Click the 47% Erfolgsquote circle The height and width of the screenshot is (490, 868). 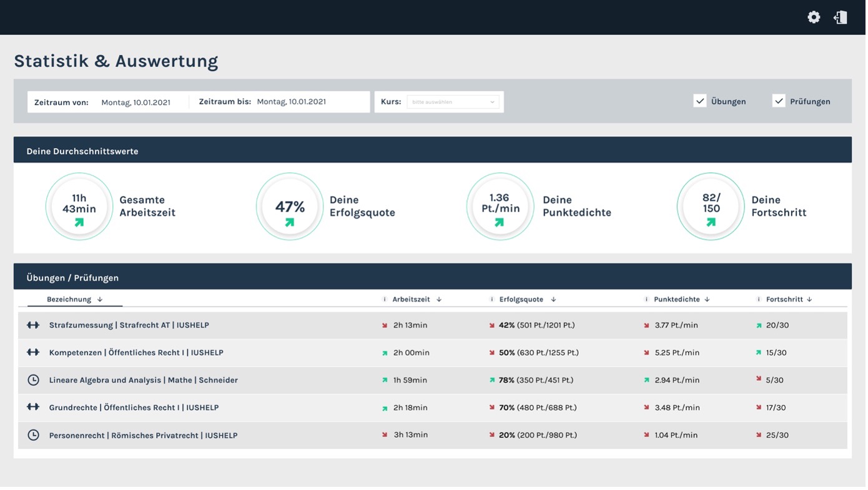[290, 207]
